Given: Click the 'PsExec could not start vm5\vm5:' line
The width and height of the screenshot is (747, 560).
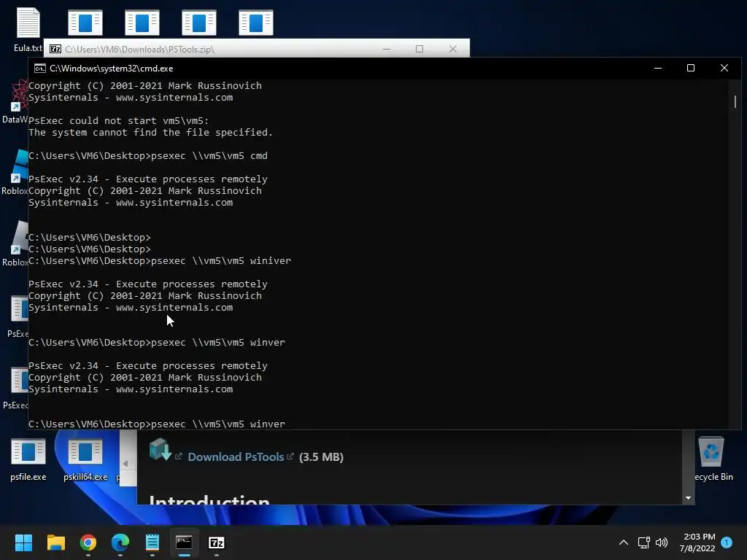Looking at the screenshot, I should (x=119, y=120).
